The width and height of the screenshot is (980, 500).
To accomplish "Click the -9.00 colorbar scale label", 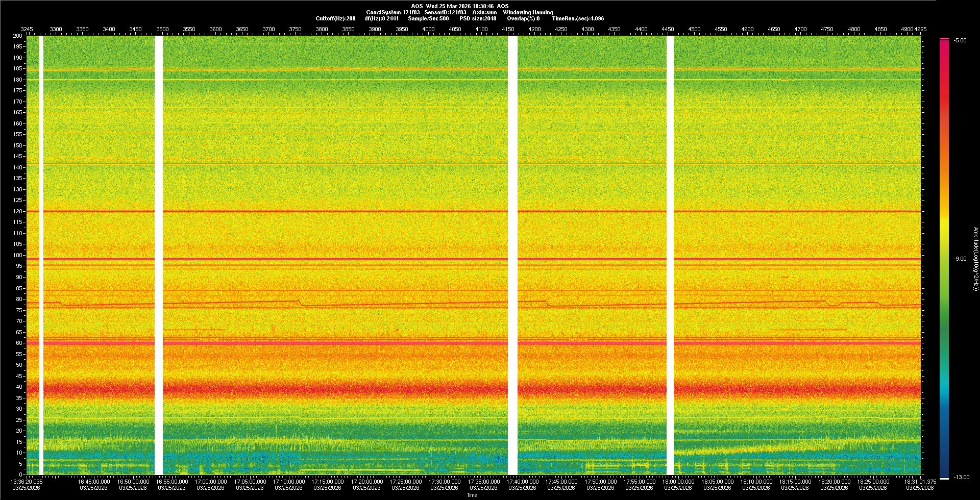I will pos(960,259).
